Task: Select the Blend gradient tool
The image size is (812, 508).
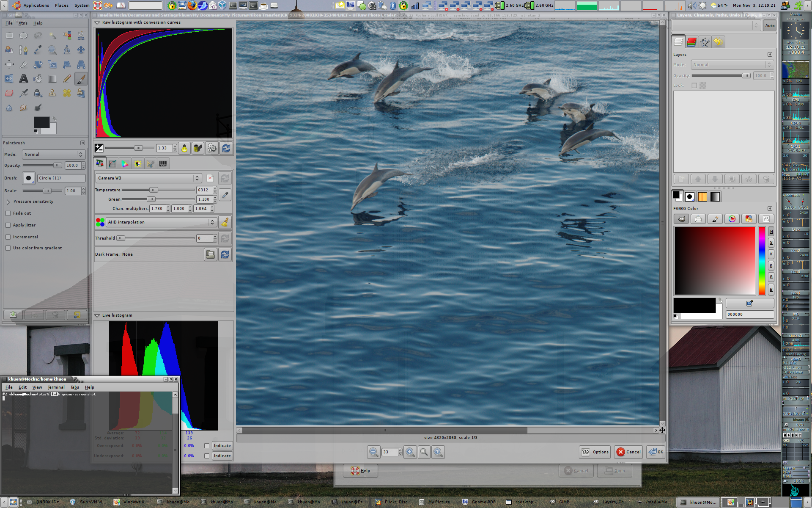Action: coord(52,79)
